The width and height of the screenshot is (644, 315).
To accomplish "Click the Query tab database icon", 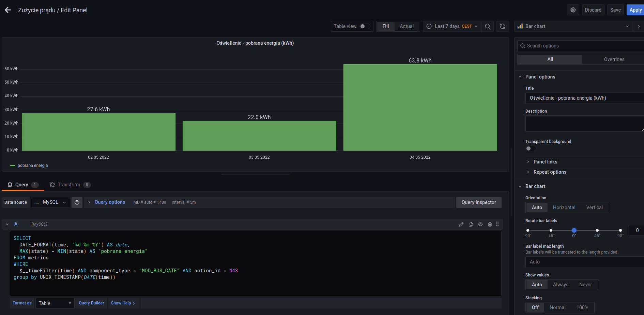I will [10, 185].
